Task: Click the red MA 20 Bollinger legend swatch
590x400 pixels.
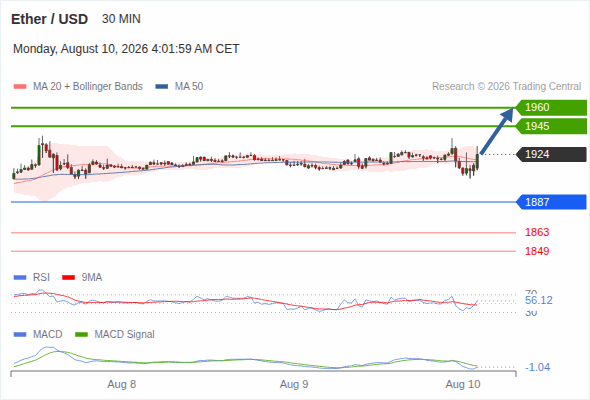Action: [x=20, y=87]
